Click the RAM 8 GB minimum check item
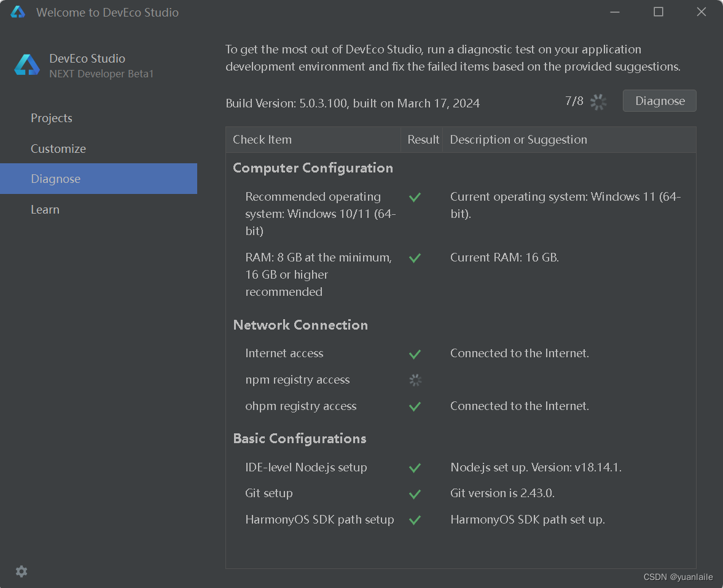This screenshot has height=588, width=723. pyautogui.click(x=319, y=274)
